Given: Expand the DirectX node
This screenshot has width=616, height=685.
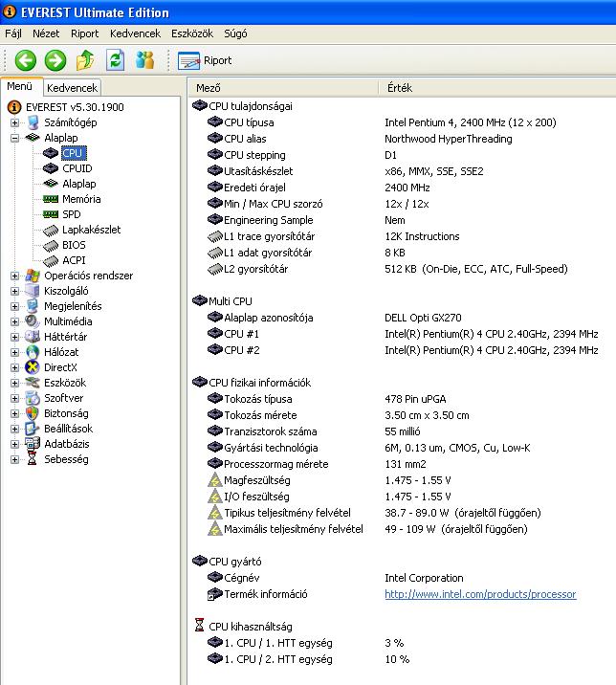Looking at the screenshot, I should click(15, 367).
